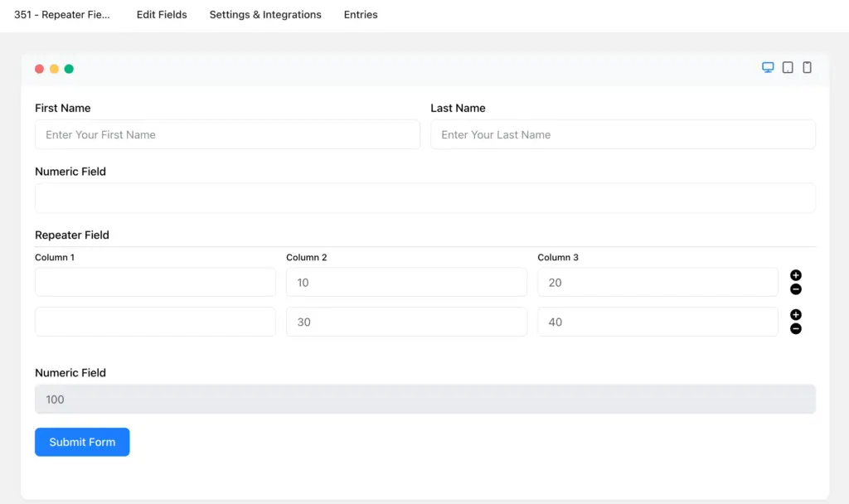Click the Column 2 header label
The image size is (849, 504).
click(x=307, y=257)
